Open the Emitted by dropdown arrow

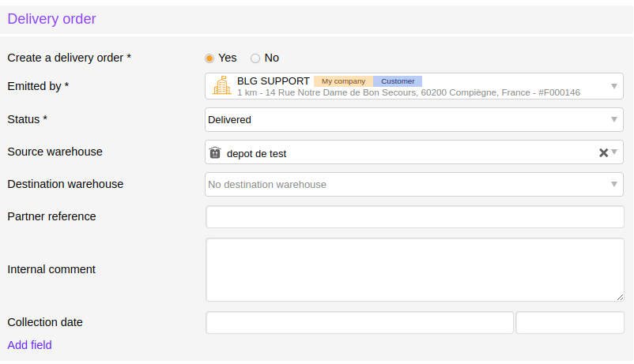614,86
